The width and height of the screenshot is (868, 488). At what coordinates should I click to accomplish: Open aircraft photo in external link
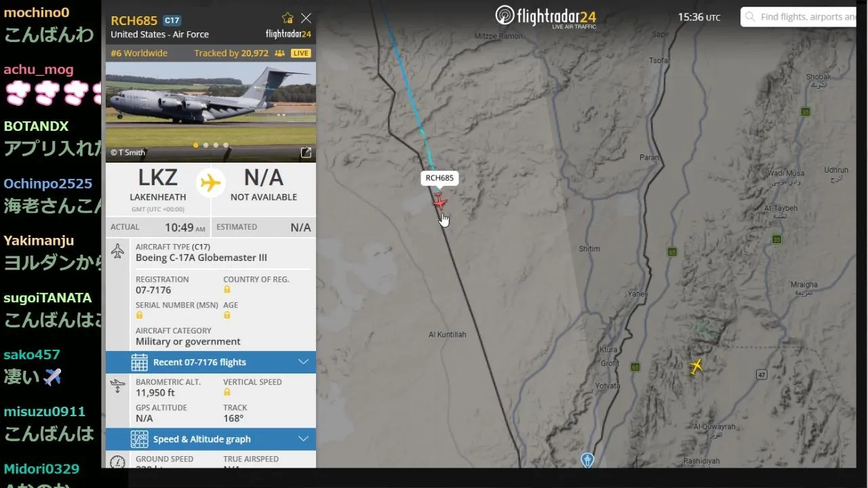(306, 152)
